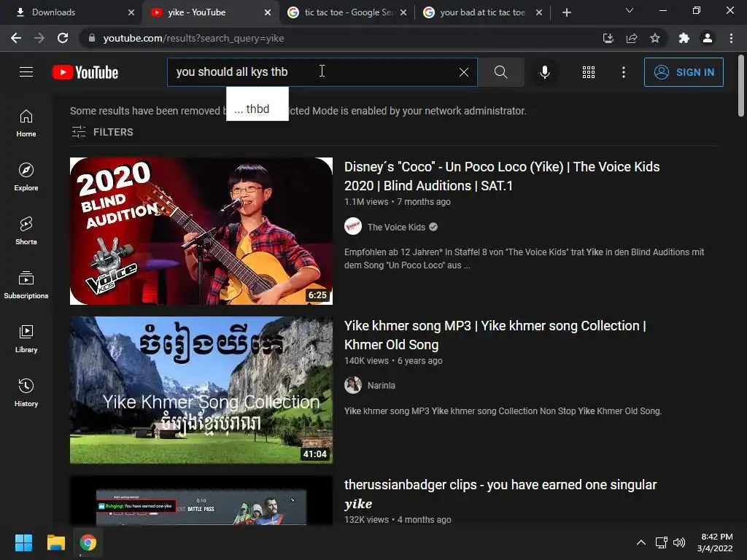Open Yike khmer song MP3 video title
Screen dimensions: 747x560
tap(495, 335)
